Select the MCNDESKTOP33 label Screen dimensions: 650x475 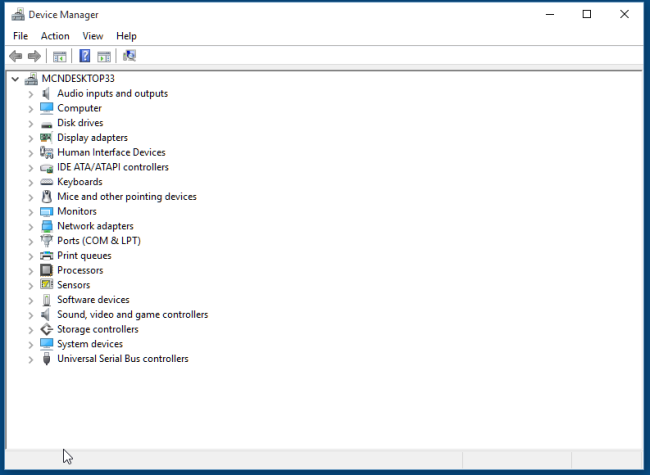(78, 78)
